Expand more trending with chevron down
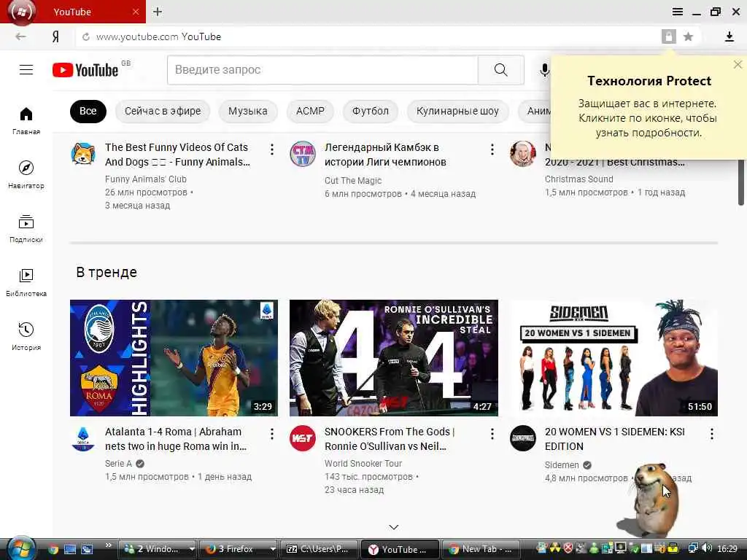 [x=393, y=527]
